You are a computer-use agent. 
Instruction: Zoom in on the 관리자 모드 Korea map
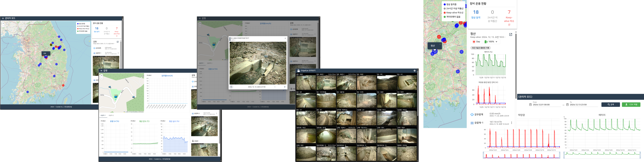click(3, 23)
